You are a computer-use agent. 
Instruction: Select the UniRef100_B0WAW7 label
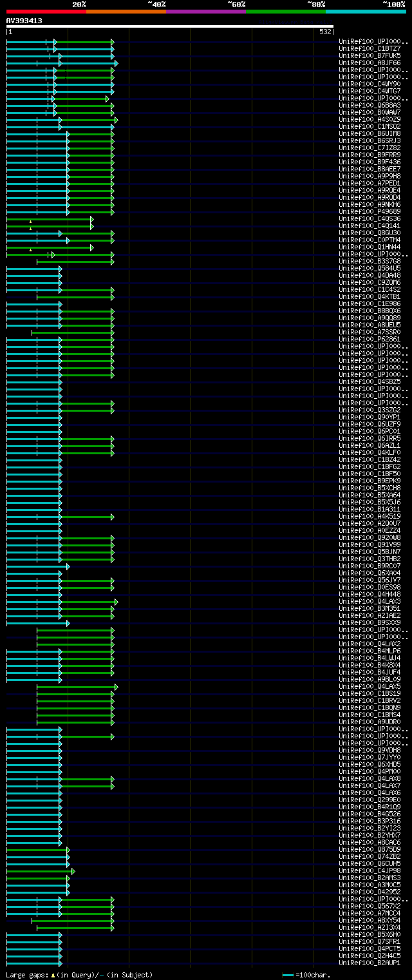tap(370, 112)
